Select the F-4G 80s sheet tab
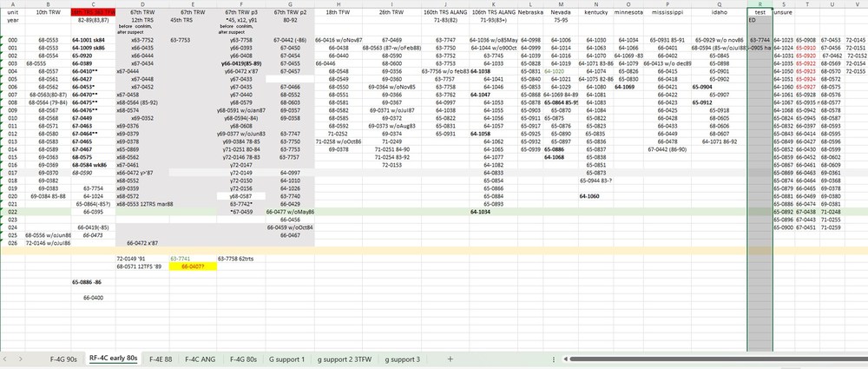 [244, 359]
